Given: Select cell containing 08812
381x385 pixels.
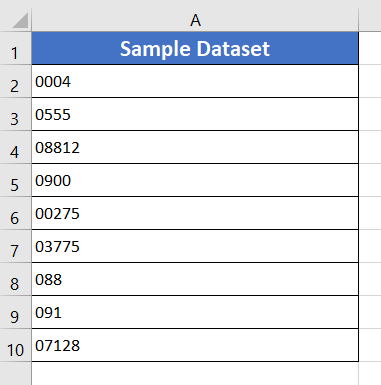Looking at the screenshot, I should click(195, 147).
